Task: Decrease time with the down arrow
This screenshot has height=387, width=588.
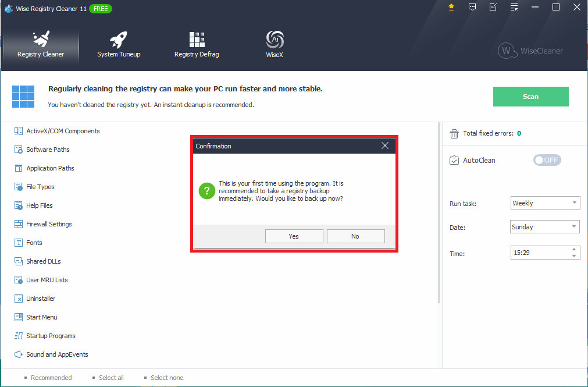Action: point(573,256)
